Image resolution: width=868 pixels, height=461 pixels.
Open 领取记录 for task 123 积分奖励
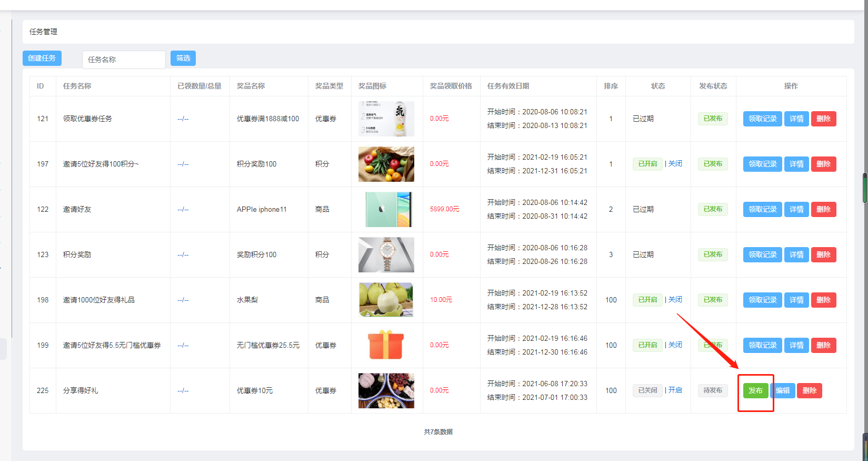(763, 254)
